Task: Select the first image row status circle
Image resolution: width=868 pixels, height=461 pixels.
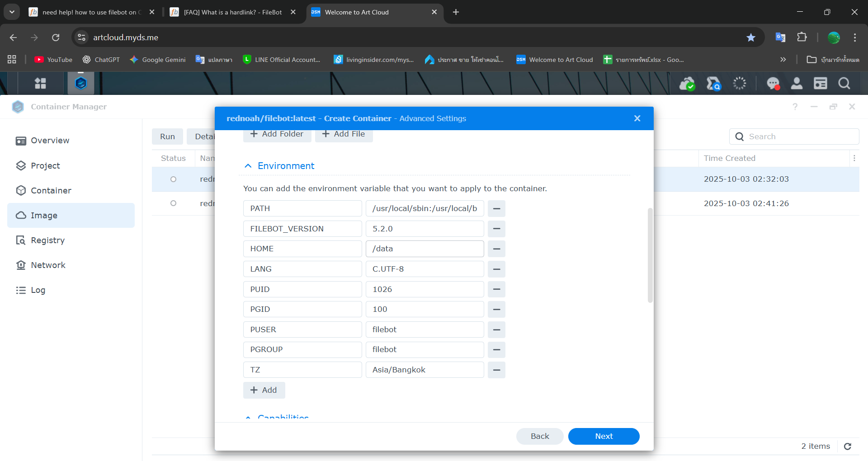Action: point(173,179)
